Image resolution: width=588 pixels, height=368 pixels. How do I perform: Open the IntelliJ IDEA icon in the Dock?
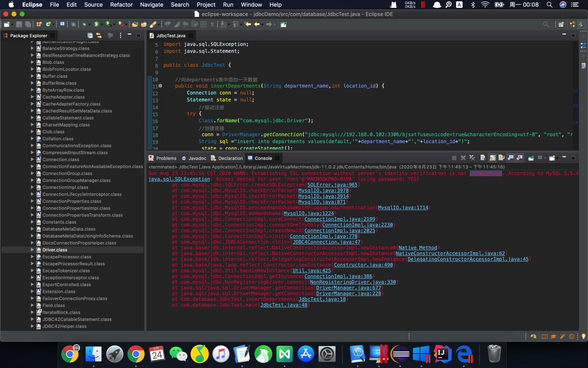point(442,354)
